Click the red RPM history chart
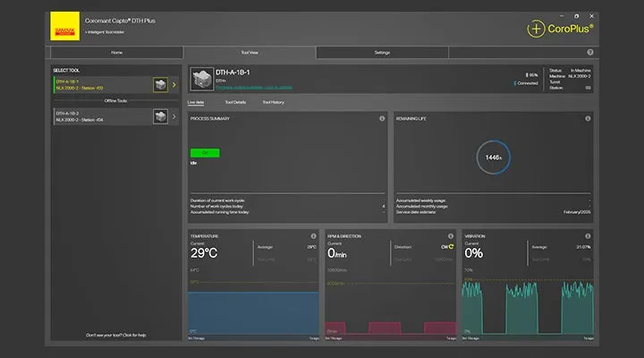644x358 pixels. pyautogui.click(x=390, y=328)
